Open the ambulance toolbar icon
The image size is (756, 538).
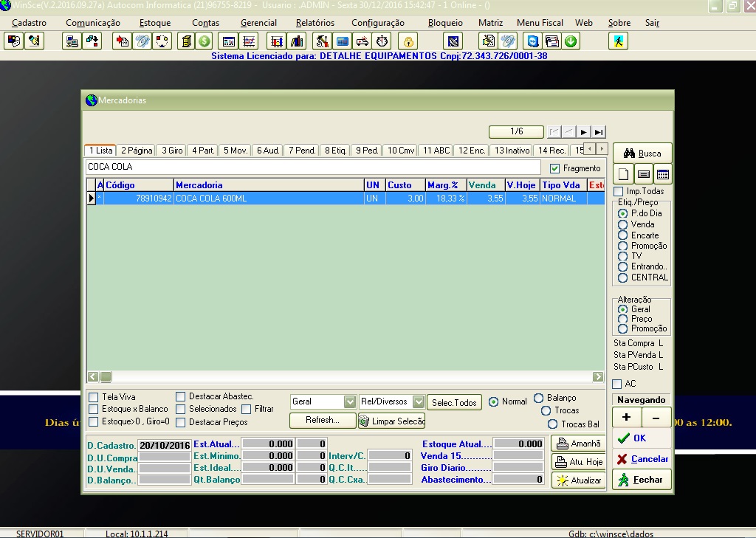pyautogui.click(x=362, y=41)
